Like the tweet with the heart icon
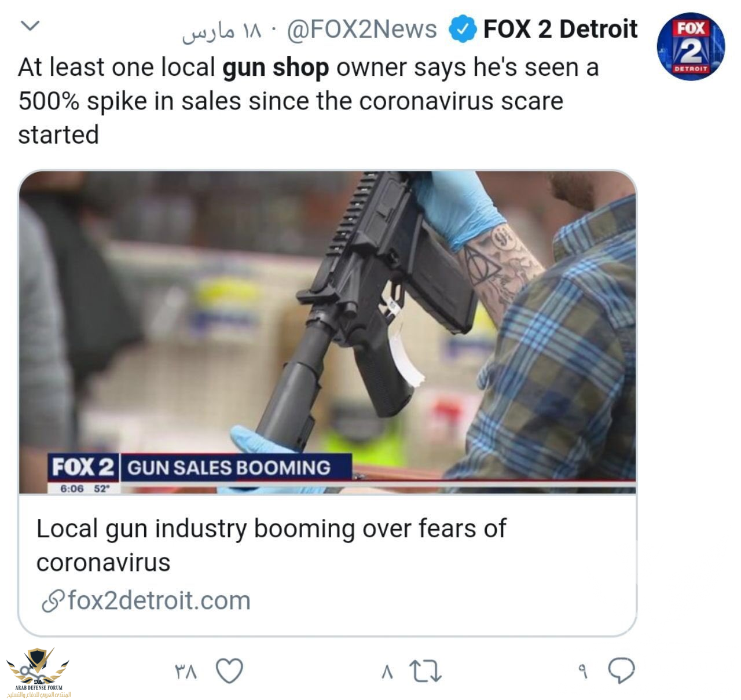The image size is (741, 700). point(229,670)
